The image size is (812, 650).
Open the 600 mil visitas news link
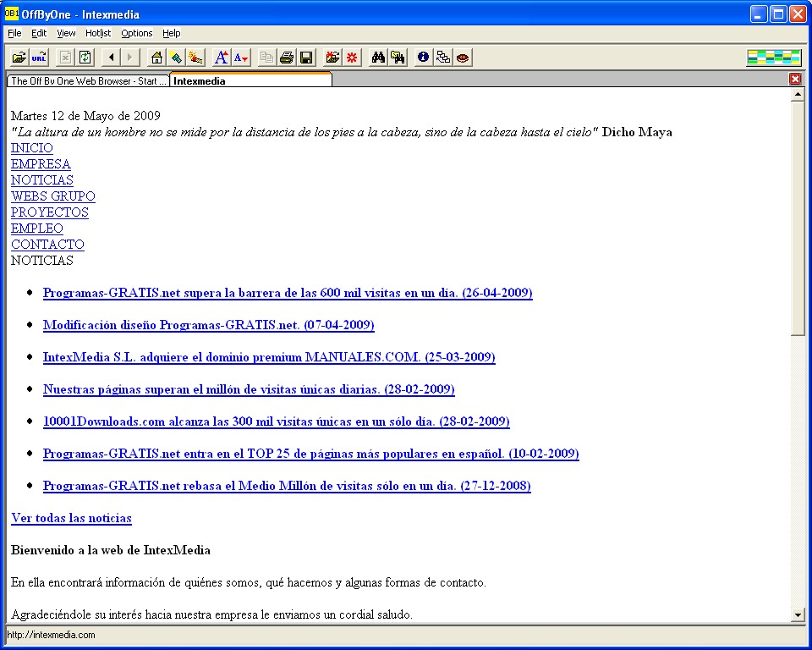point(288,293)
